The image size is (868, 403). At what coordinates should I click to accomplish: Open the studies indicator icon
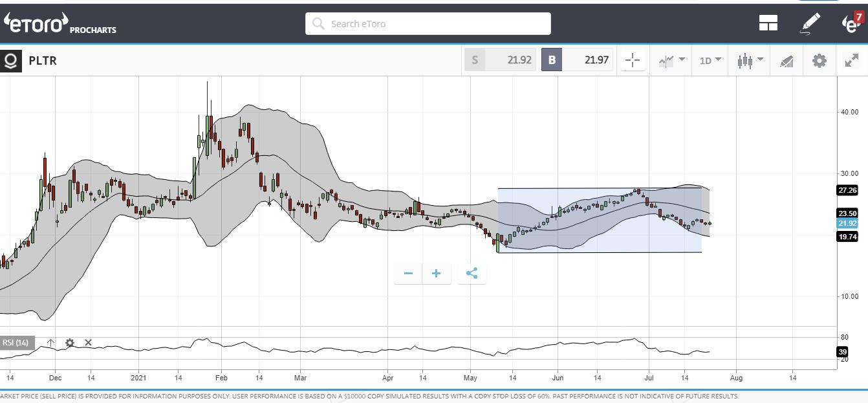coord(786,61)
